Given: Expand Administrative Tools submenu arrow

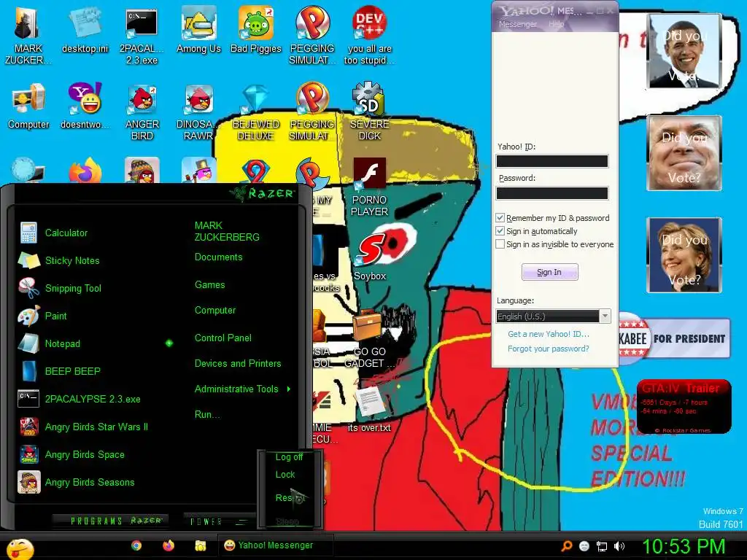Looking at the screenshot, I should (x=289, y=389).
